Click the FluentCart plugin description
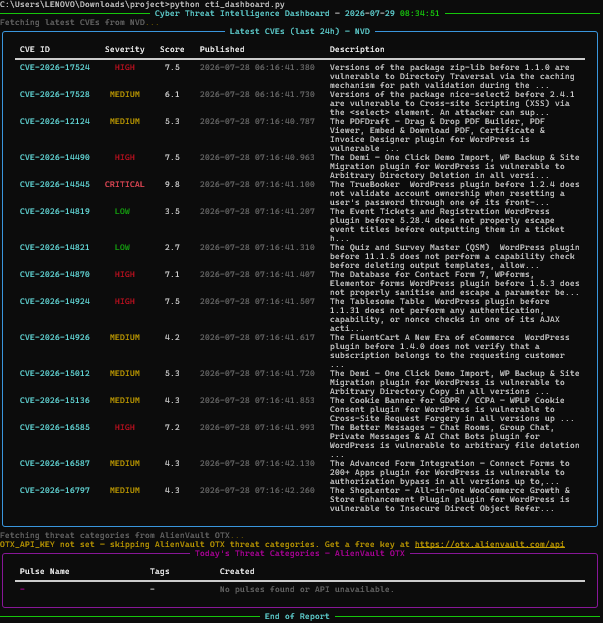Viewport: 603px width, 623px height. [x=449, y=351]
